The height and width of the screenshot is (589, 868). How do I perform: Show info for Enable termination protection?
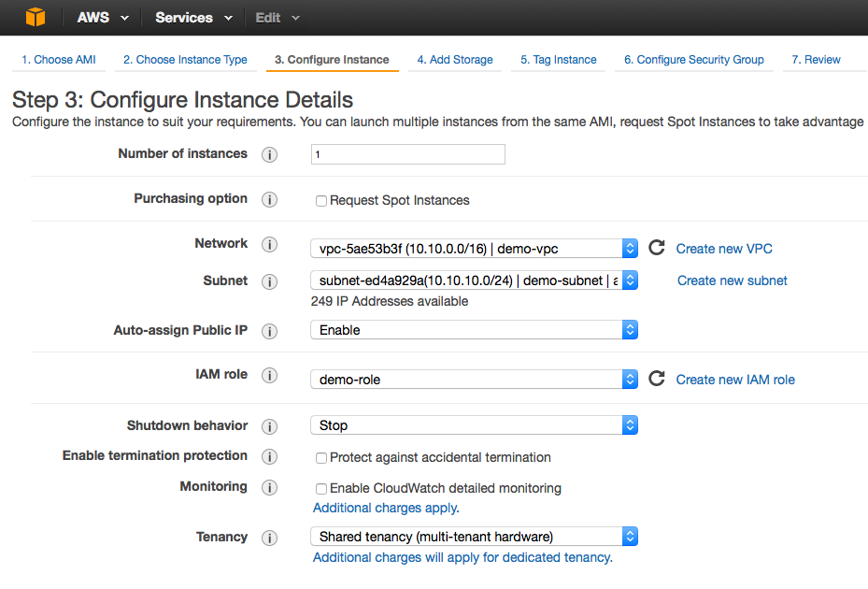click(x=270, y=456)
